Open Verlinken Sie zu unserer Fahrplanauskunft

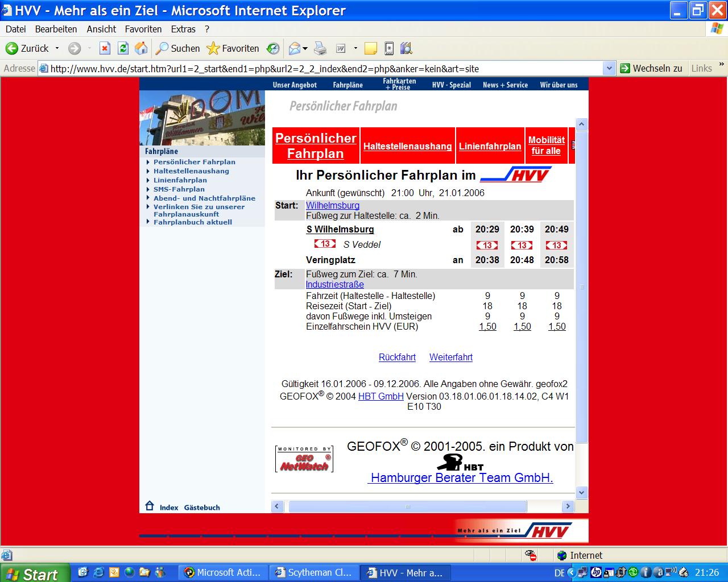point(198,210)
